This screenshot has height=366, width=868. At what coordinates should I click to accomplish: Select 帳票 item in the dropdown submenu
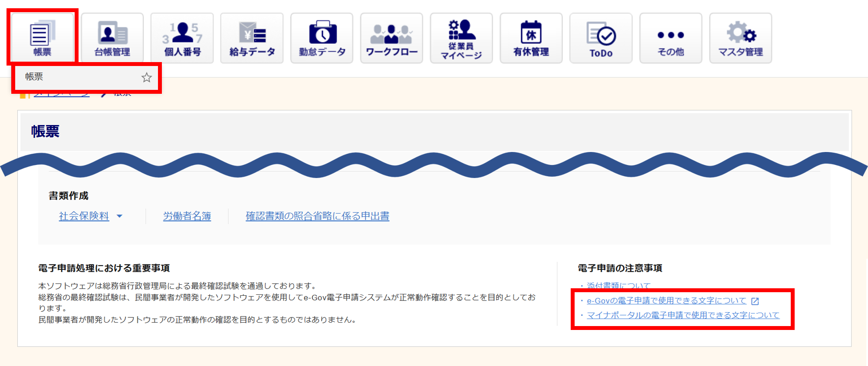[34, 77]
